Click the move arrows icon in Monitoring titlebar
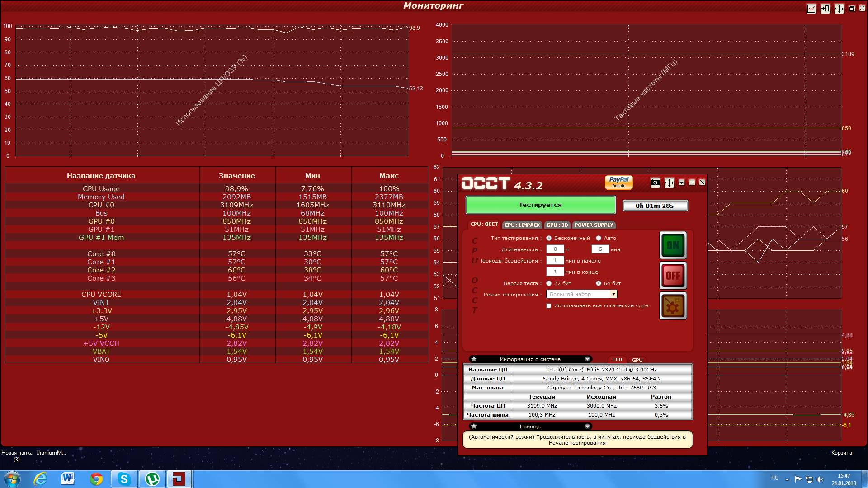Viewport: 868px width, 488px height. [x=839, y=9]
